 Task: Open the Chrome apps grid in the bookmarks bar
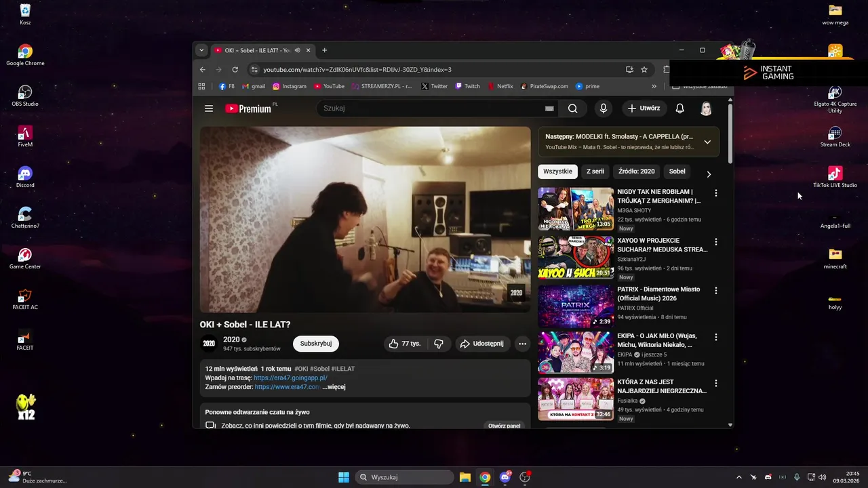201,86
